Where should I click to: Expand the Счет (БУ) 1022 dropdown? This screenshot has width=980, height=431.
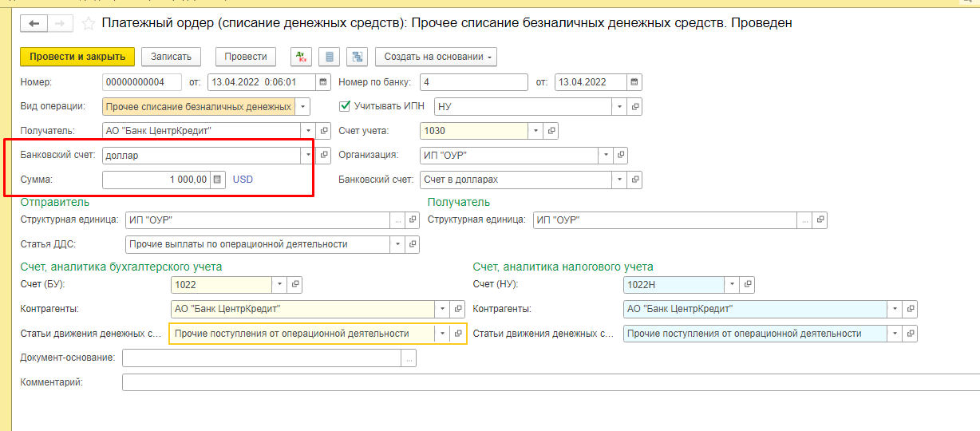point(279,284)
